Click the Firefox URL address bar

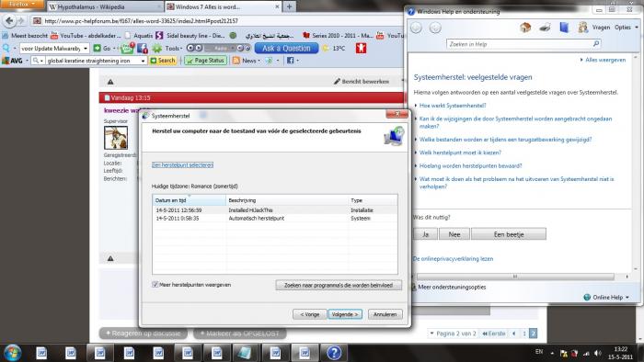click(218, 20)
